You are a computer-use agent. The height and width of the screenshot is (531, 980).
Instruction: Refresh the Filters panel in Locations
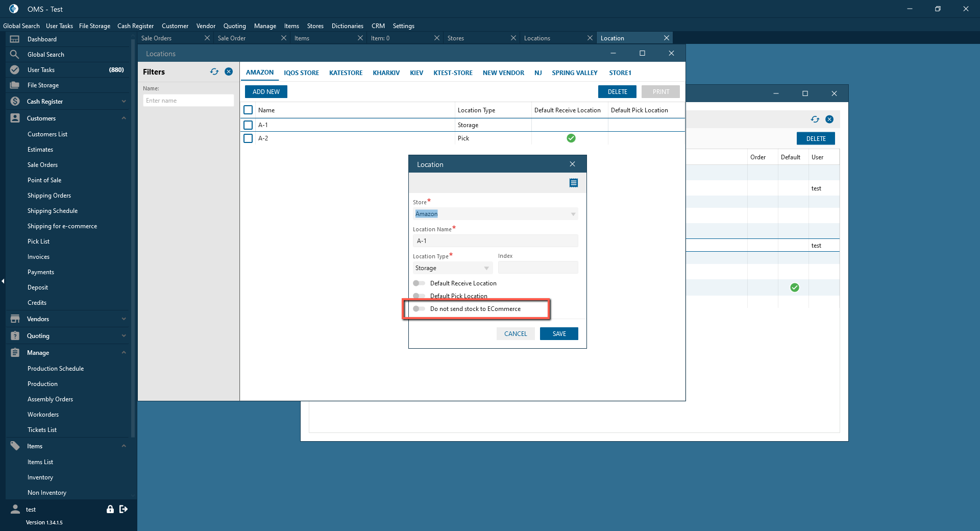pyautogui.click(x=214, y=72)
